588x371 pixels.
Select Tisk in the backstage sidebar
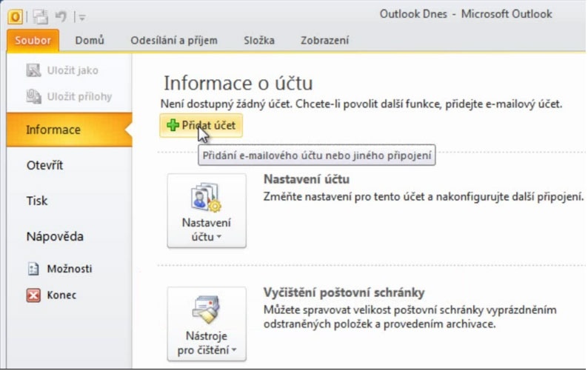click(x=37, y=201)
